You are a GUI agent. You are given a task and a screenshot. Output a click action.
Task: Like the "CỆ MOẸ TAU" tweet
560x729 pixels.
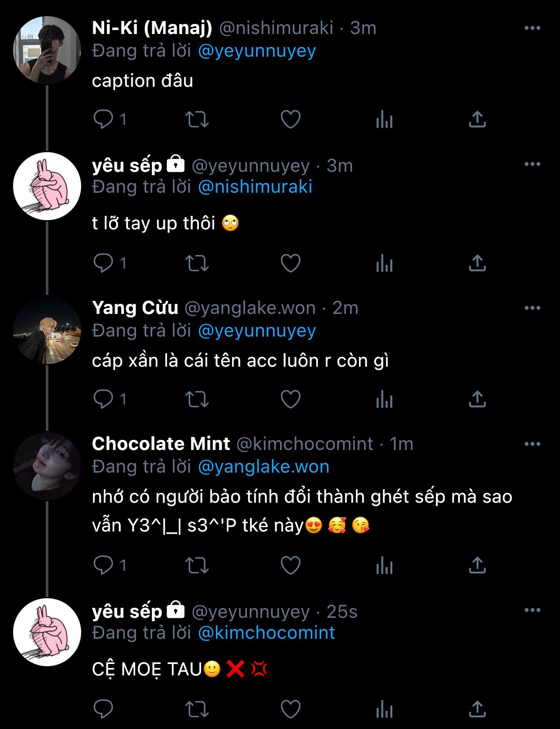[x=290, y=709]
